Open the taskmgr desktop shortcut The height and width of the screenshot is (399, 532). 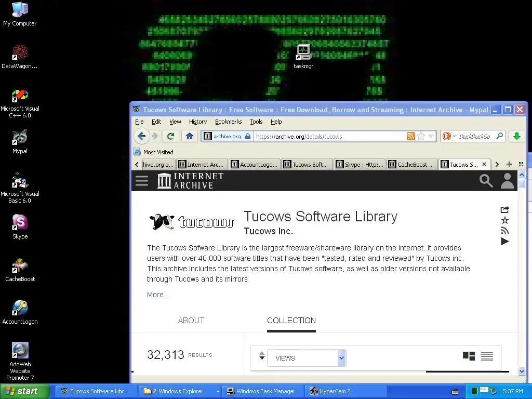pos(303,56)
